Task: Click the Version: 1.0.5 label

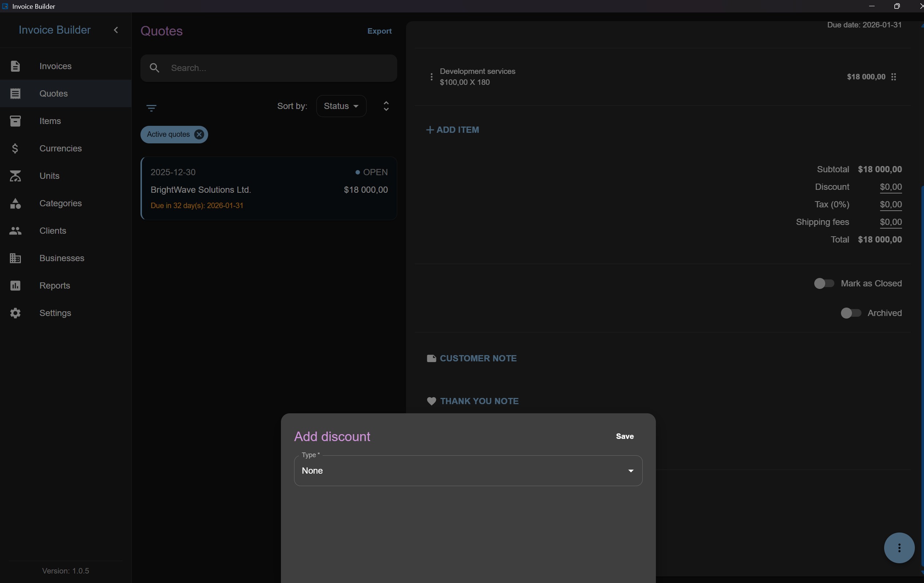Action: click(x=65, y=571)
